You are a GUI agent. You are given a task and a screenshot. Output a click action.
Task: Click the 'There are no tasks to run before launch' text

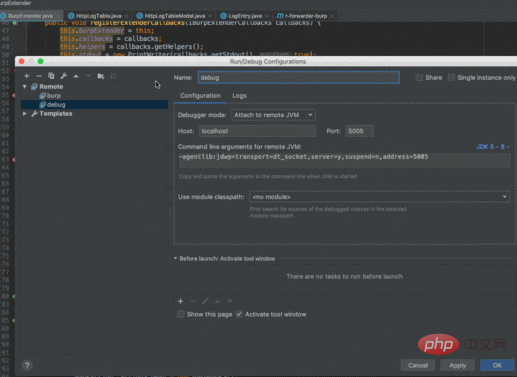click(344, 276)
